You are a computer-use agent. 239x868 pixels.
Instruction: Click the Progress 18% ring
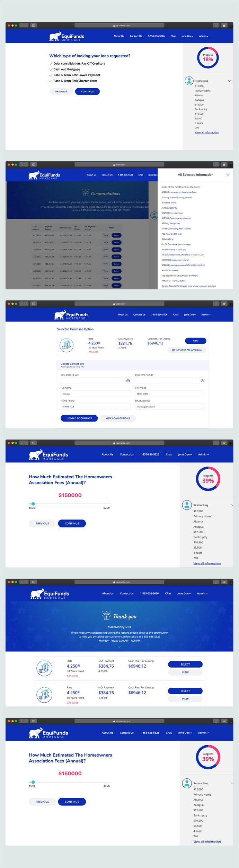208,57
